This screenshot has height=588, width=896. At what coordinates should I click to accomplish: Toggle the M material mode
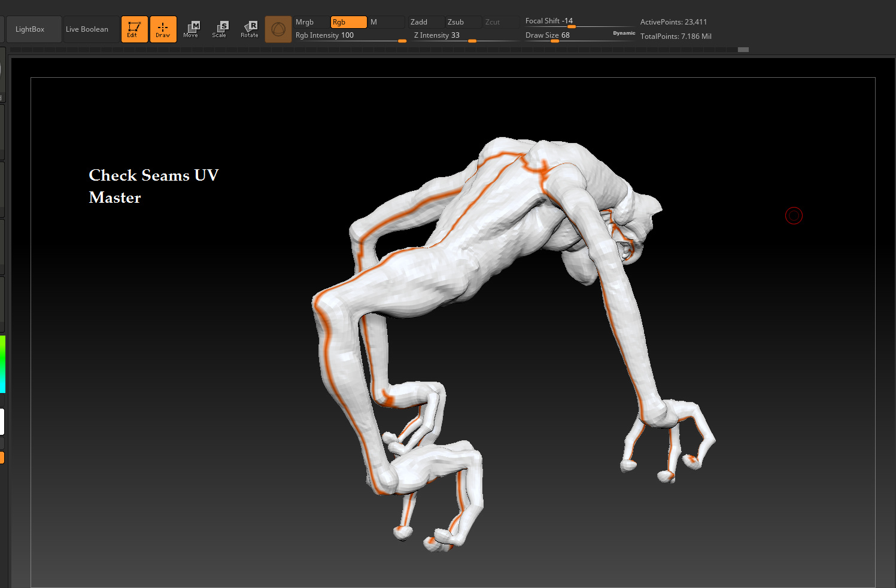coord(387,22)
